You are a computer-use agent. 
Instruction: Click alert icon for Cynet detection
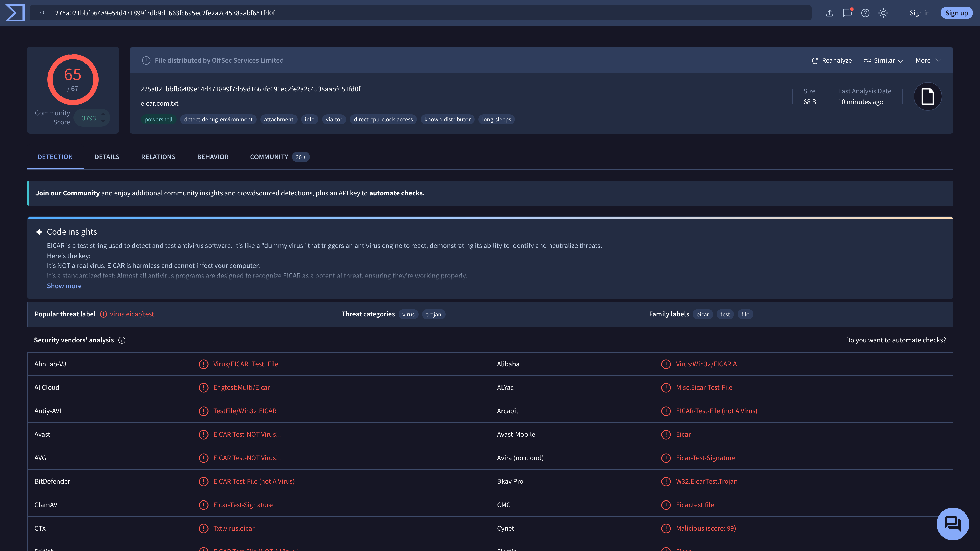(666, 528)
